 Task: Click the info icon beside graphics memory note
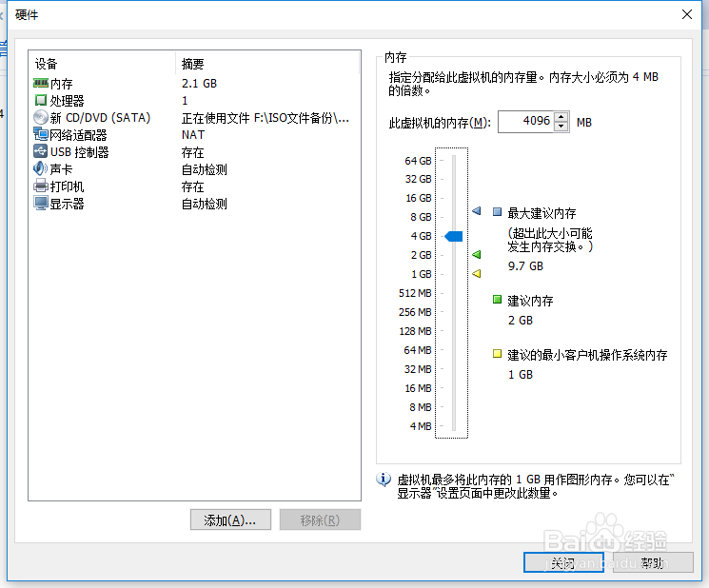pos(384,480)
